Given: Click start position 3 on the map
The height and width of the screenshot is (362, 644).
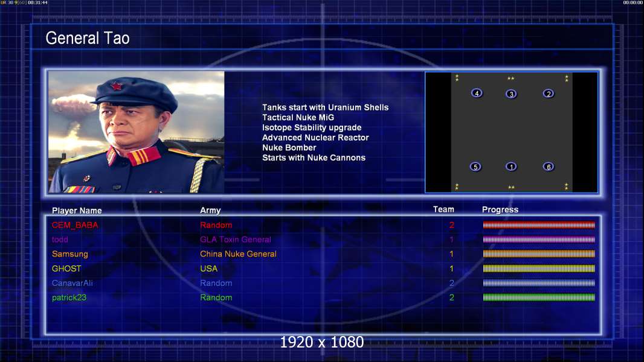Looking at the screenshot, I should [511, 94].
